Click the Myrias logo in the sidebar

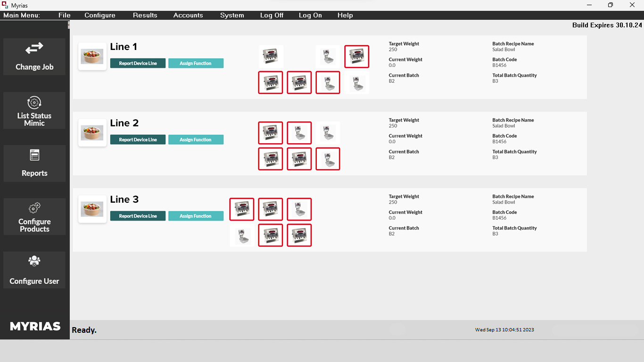point(35,326)
